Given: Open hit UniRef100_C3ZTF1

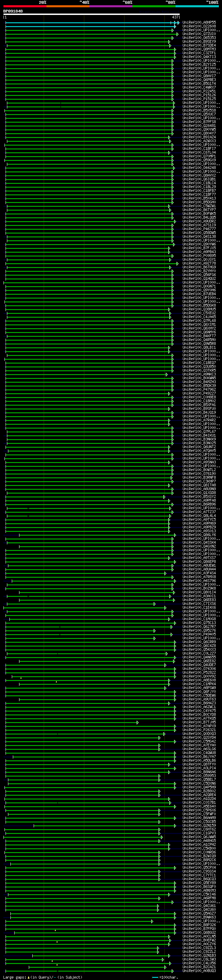Looking at the screenshot, I should click(x=199, y=53).
